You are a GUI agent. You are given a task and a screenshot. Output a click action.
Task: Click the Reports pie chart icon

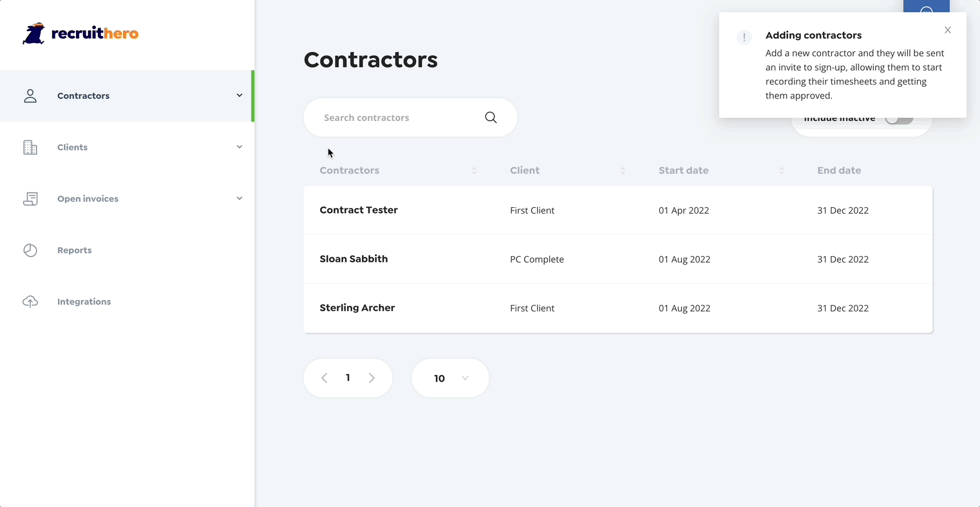coord(30,250)
